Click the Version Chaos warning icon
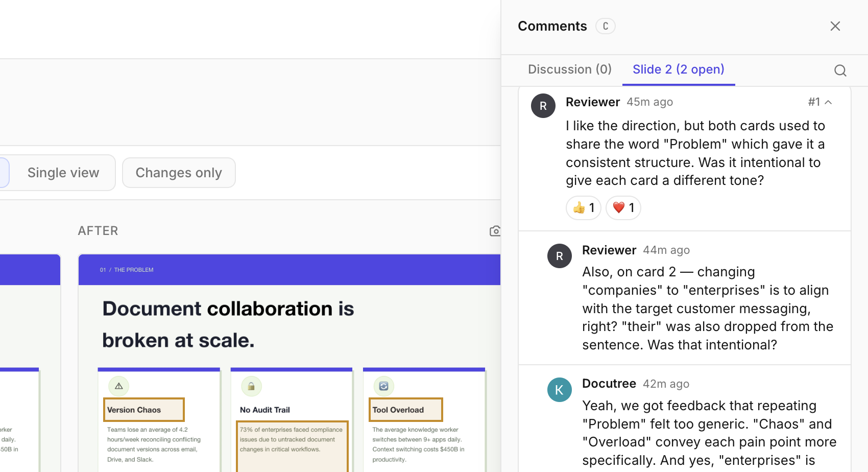The image size is (868, 472). [119, 386]
